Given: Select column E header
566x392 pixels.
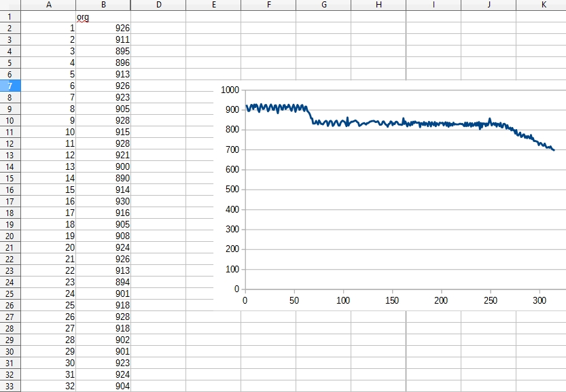Looking at the screenshot, I should (x=213, y=5).
